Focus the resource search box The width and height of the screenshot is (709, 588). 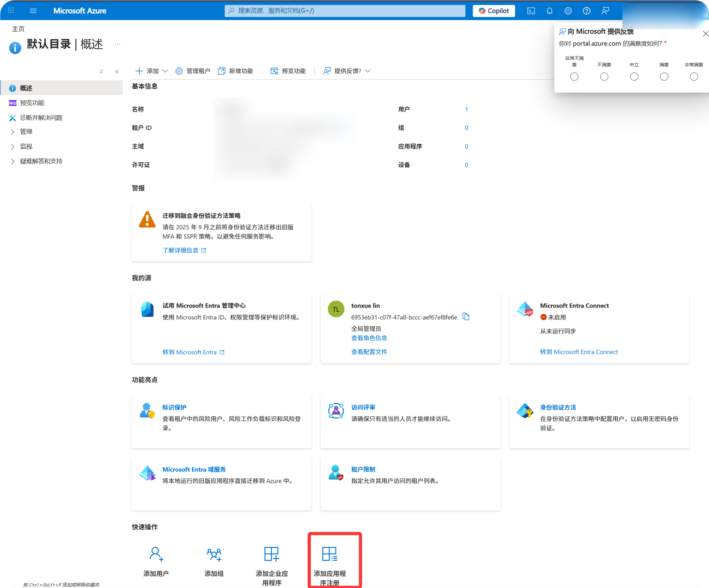[345, 11]
